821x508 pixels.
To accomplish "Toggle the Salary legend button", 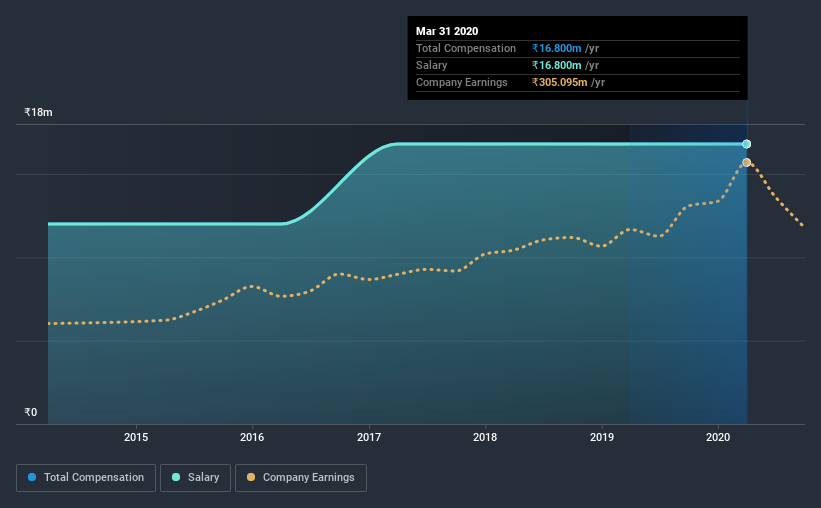I will click(x=195, y=478).
